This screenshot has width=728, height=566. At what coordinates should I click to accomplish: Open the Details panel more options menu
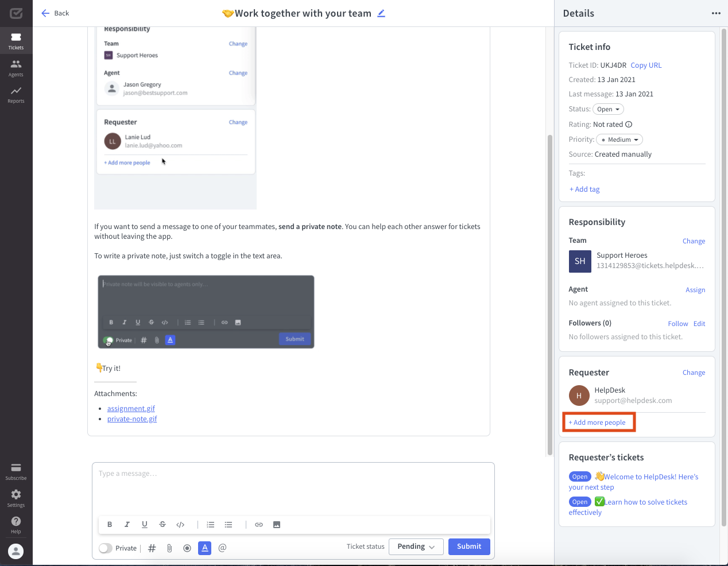pos(716,13)
